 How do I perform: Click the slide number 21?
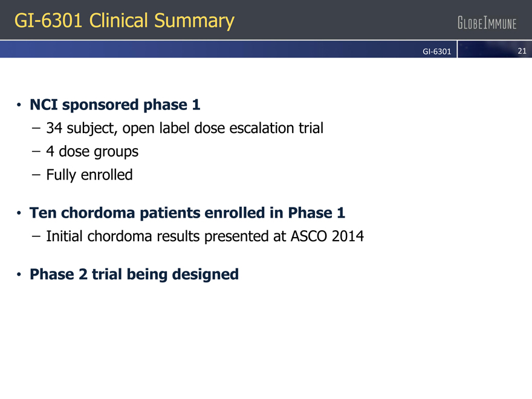[522, 51]
